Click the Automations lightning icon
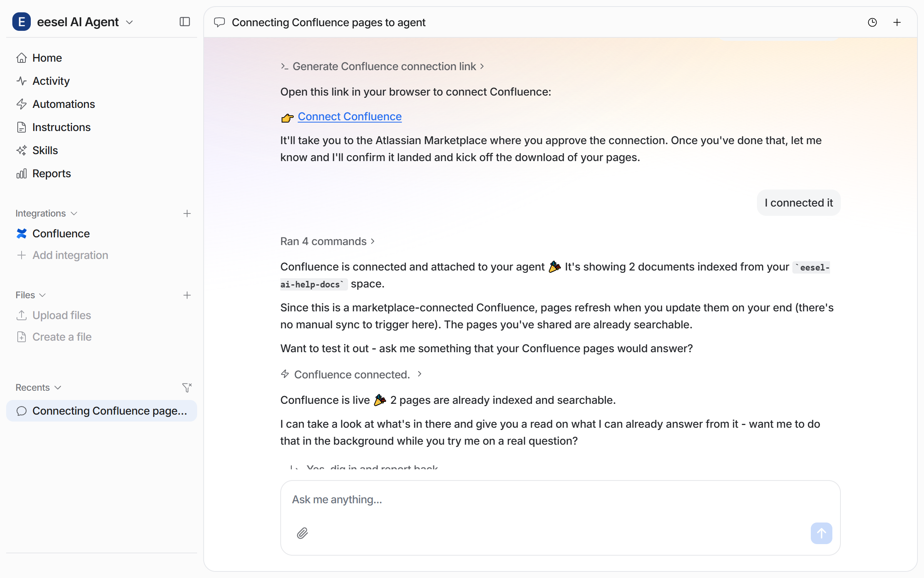Screen dimensions: 924x578 click(22, 104)
